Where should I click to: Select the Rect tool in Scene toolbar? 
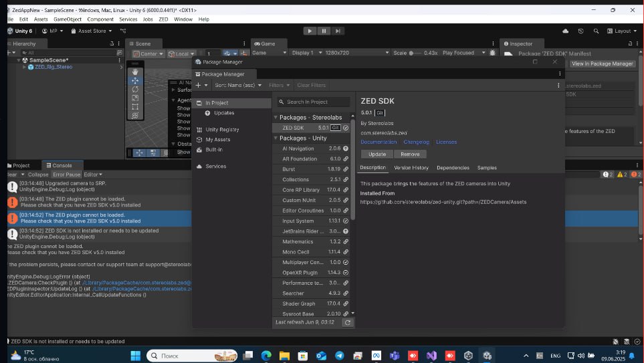[x=135, y=107]
